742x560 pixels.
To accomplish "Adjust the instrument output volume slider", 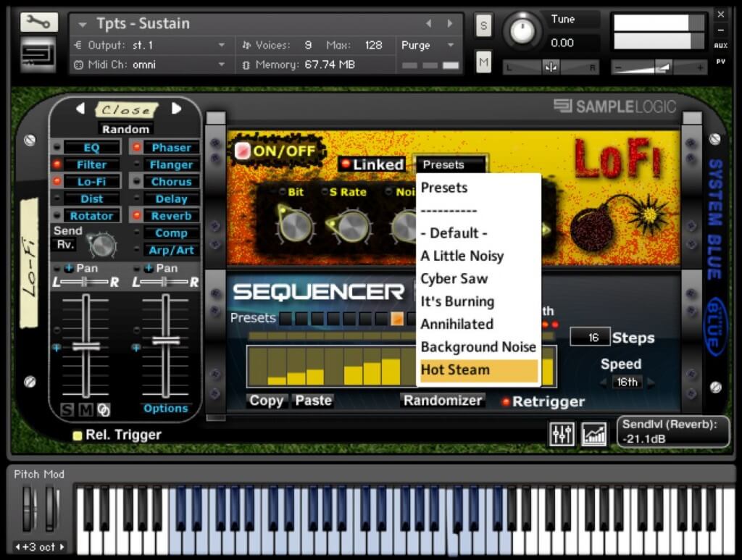I will point(664,68).
